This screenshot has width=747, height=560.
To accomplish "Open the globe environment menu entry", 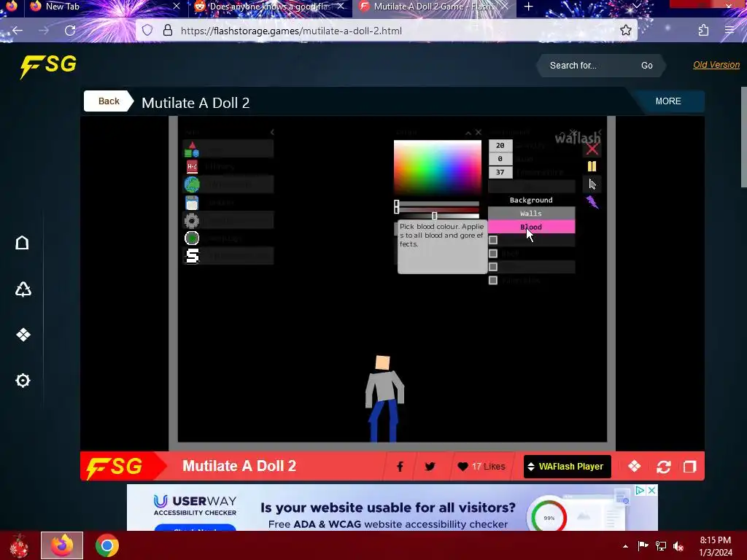I will [228, 184].
